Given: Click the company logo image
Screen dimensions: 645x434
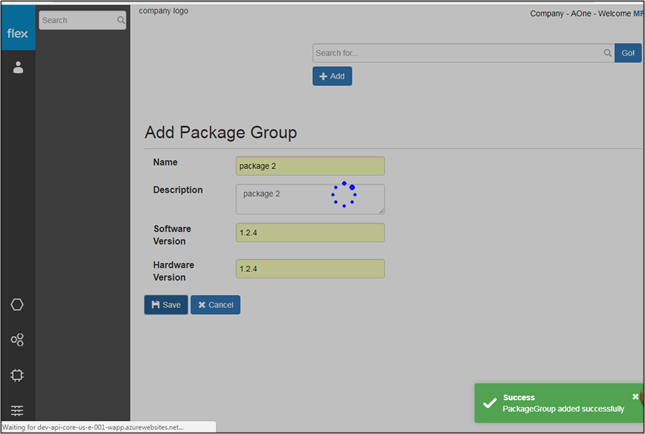Looking at the screenshot, I should click(x=163, y=11).
